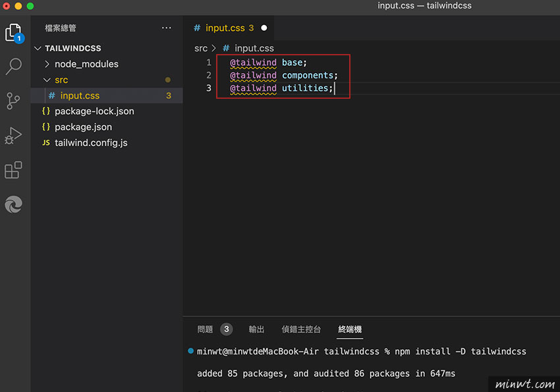Screen dimensions: 560x392
Task: Click line number 2 in the gutter
Action: [209, 75]
